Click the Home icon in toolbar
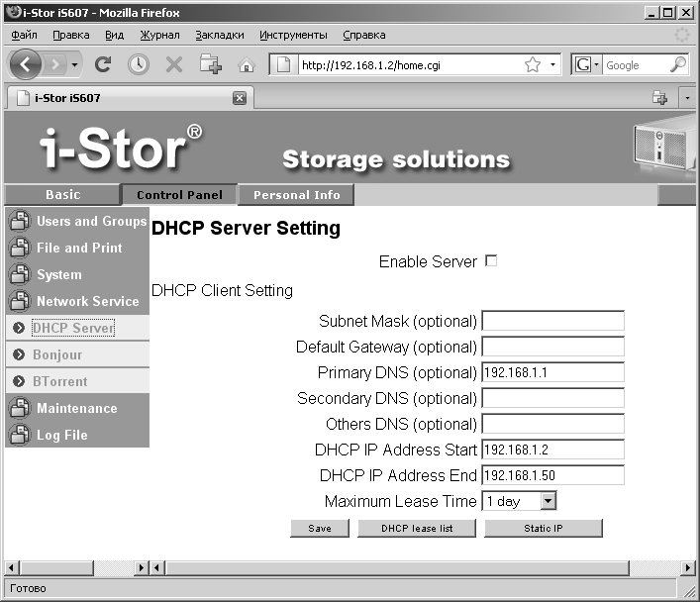The image size is (700, 602). (247, 65)
